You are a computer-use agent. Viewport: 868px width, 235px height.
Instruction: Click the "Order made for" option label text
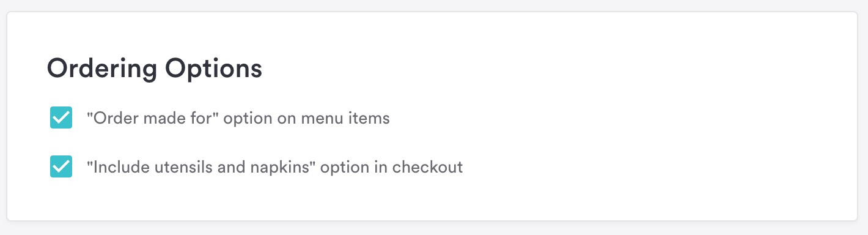[238, 118]
